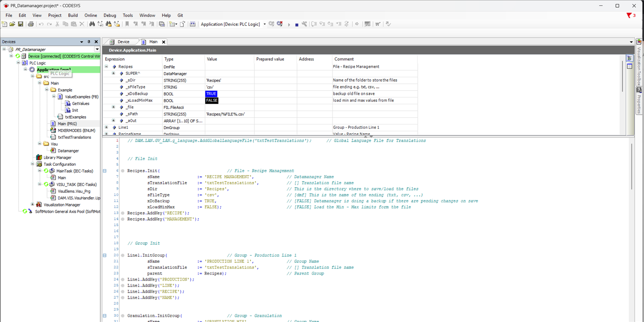Select Main (PRG) in Devices tree
Image resolution: width=644 pixels, height=322 pixels.
(x=67, y=124)
